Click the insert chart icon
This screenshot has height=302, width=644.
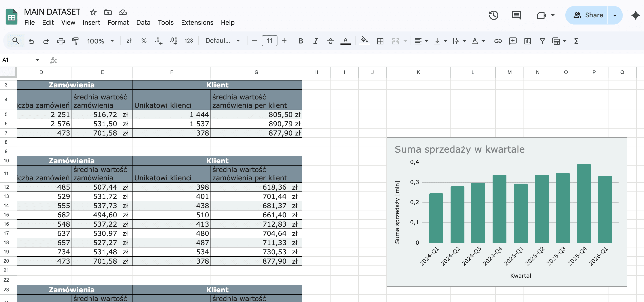click(527, 41)
